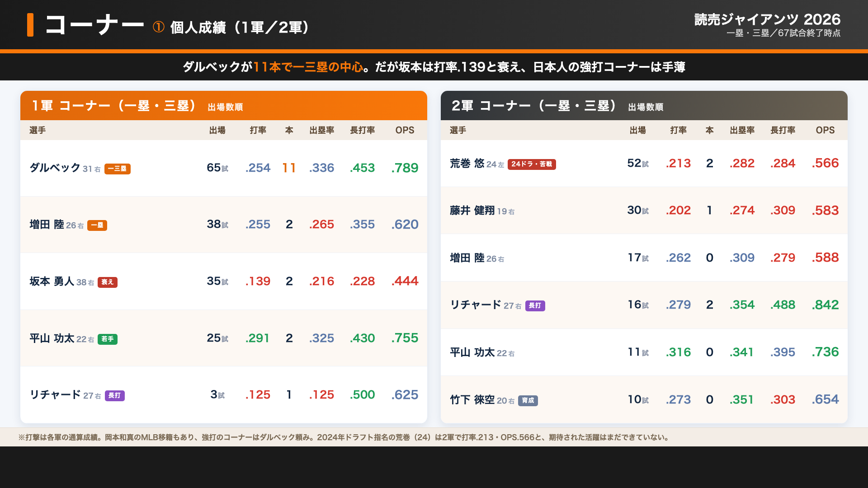The height and width of the screenshot is (488, 868).
Task: Click the 長打 badge beside リチャード in the 2軍 table
Action: coord(535,306)
